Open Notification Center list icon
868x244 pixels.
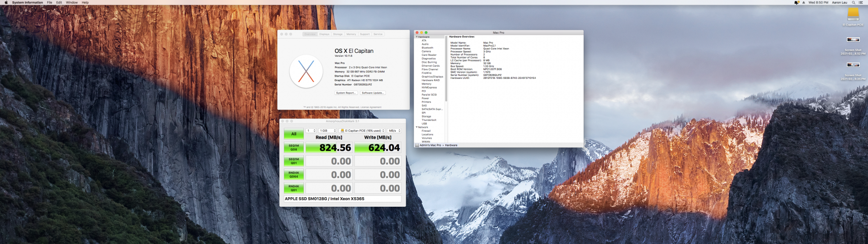click(861, 3)
